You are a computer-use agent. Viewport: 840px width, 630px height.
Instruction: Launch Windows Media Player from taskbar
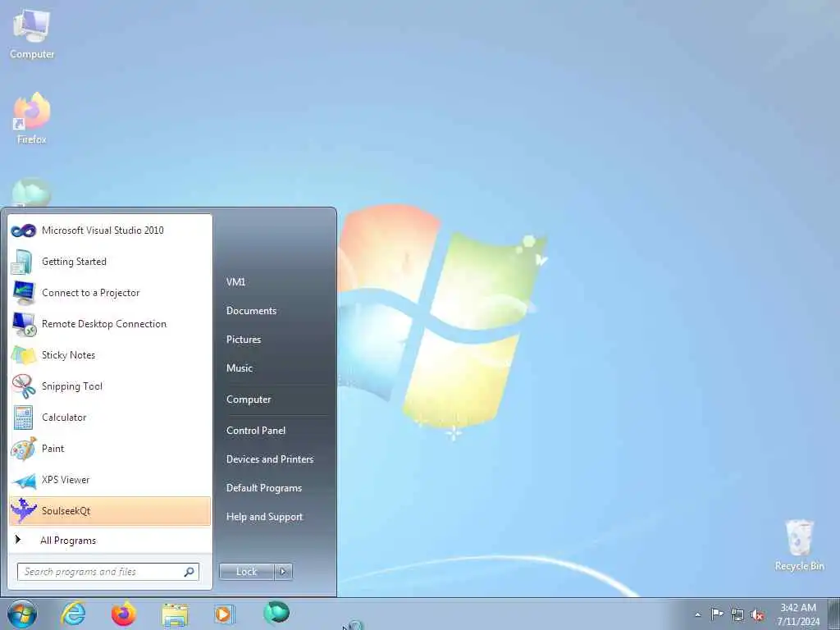(x=225, y=614)
